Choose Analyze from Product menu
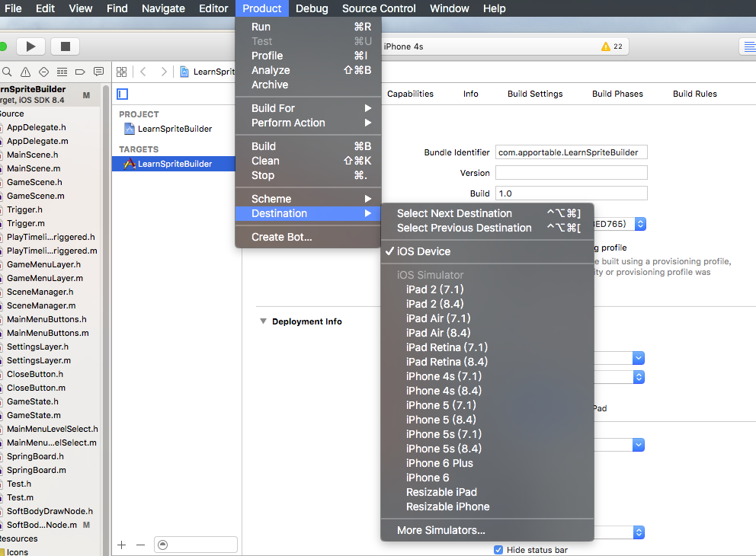Image resolution: width=756 pixels, height=556 pixels. click(x=308, y=70)
